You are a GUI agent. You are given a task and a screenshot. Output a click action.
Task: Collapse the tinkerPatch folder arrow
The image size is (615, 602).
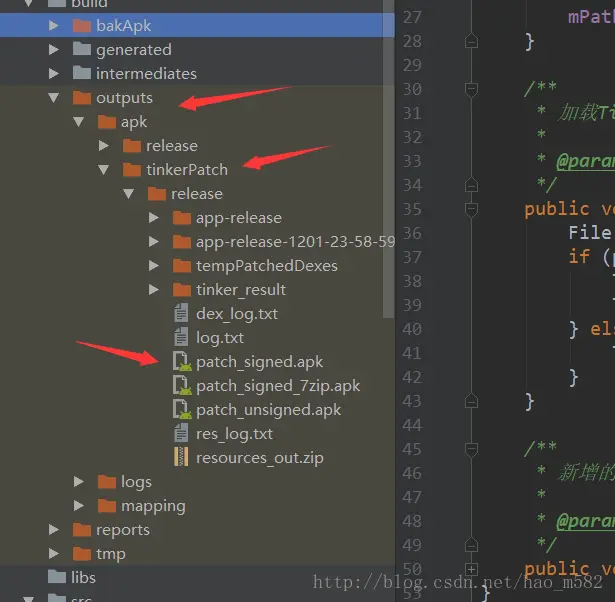[104, 170]
